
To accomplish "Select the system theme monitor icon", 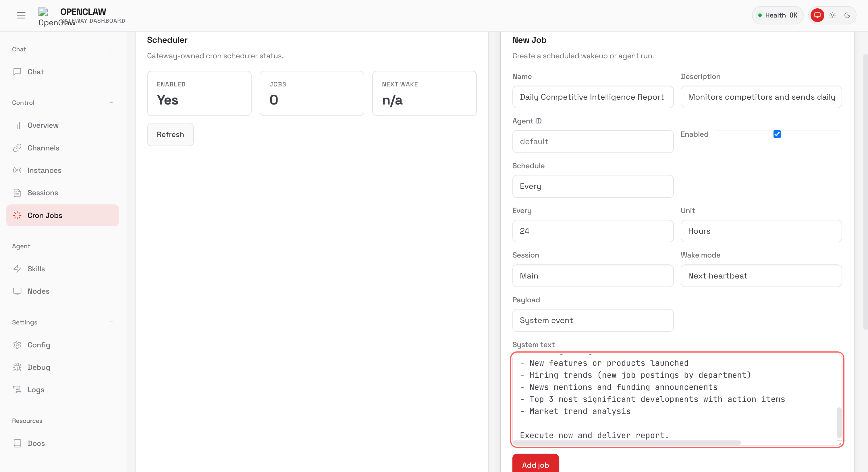I will pos(817,15).
